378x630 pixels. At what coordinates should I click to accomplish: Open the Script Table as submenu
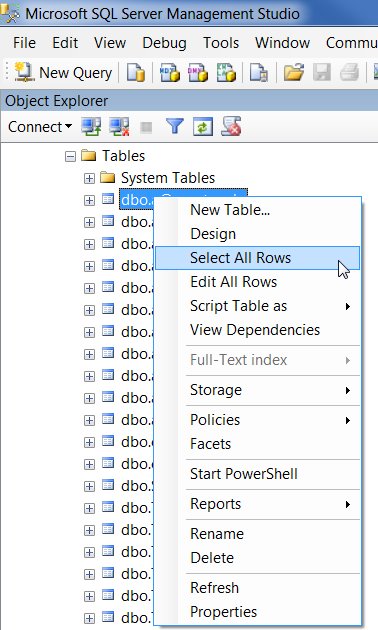257,306
